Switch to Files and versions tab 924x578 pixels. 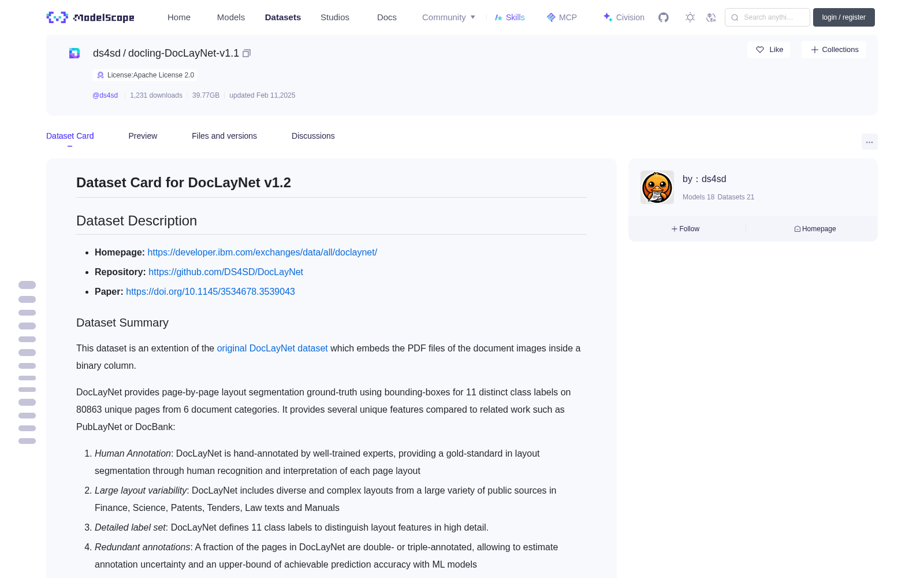[x=224, y=136]
